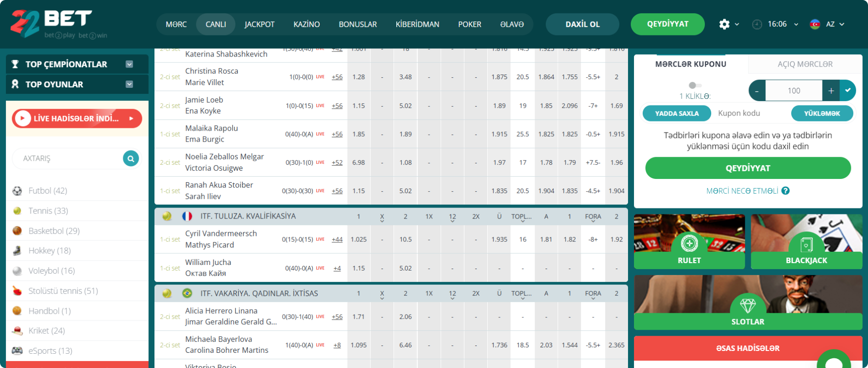Click the trophy icon in Top Çempionatlar
The width and height of the screenshot is (868, 368).
[15, 64]
